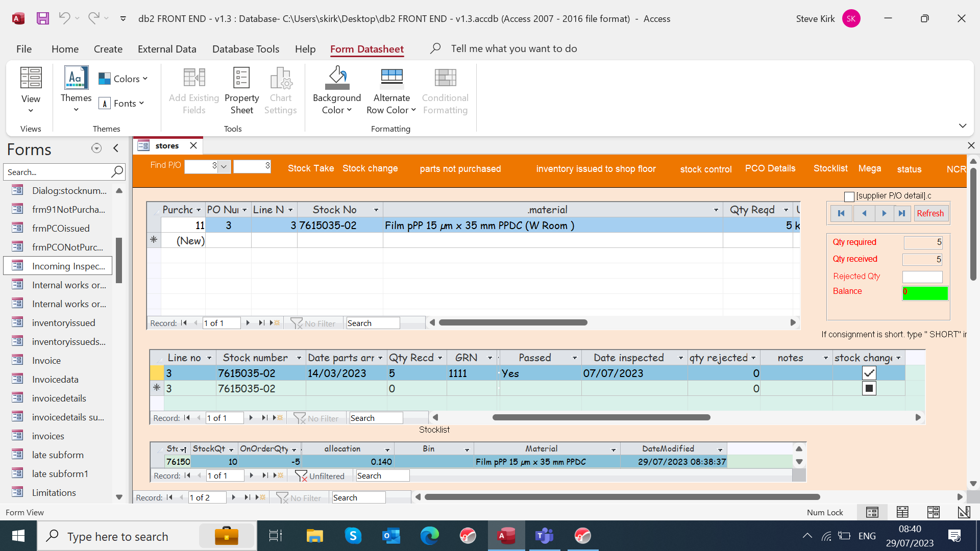980x551 pixels.
Task: Click the Forms pane search magnifier
Action: pos(117,172)
